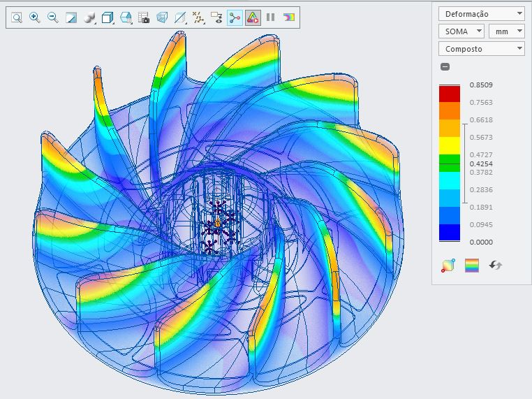Pause the simulation
The height and width of the screenshot is (399, 532).
pos(271,17)
